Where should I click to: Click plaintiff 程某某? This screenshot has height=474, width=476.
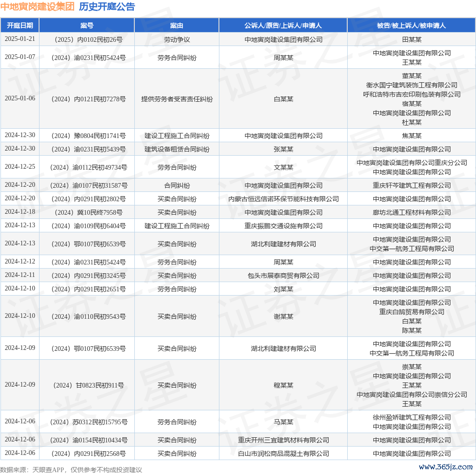pyautogui.click(x=283, y=385)
